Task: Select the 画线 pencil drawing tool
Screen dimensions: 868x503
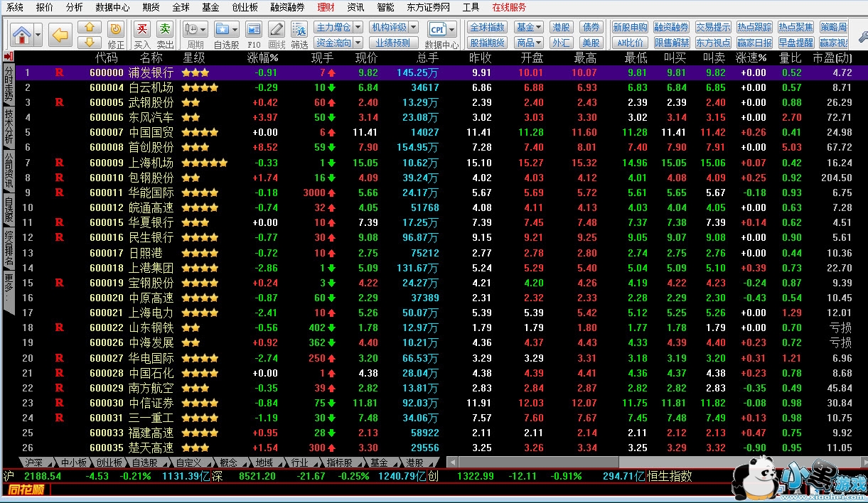Action: (277, 29)
